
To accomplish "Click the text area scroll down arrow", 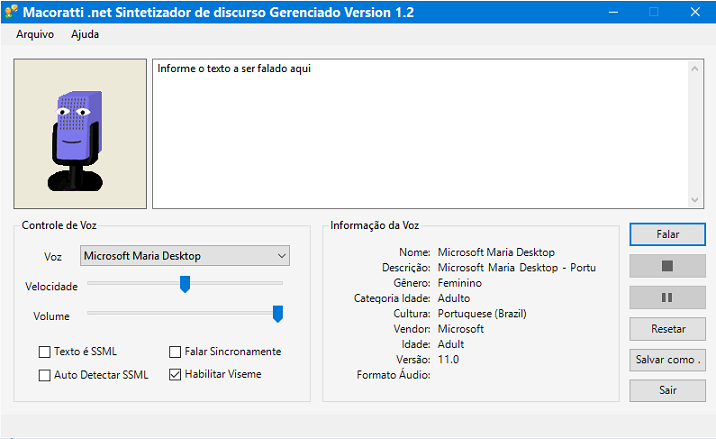I will point(695,200).
